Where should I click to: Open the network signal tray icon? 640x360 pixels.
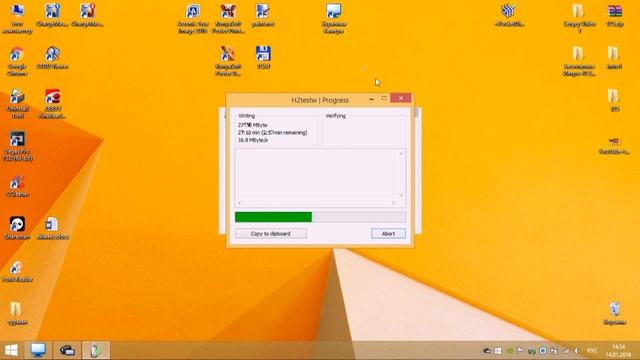pyautogui.click(x=565, y=351)
